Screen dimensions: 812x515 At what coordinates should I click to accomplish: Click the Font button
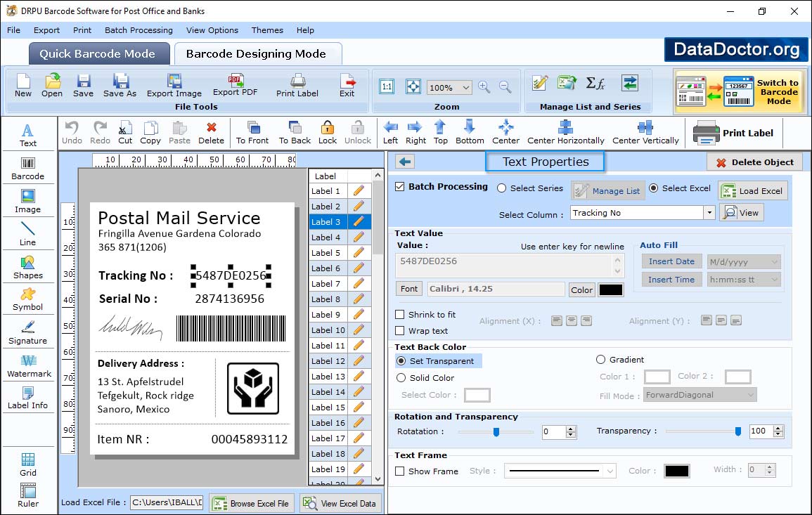click(409, 289)
